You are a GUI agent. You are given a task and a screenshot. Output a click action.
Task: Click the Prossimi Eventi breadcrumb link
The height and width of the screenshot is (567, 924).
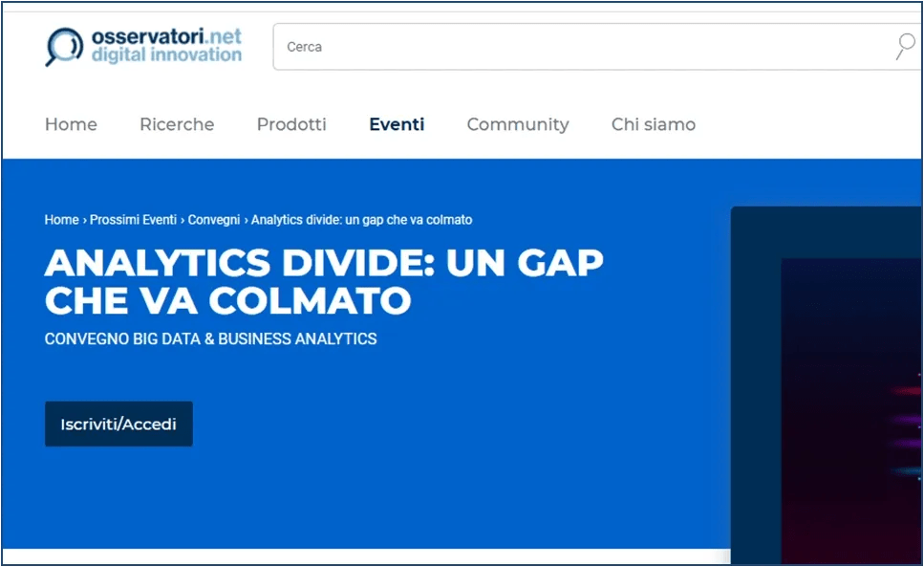point(134,220)
